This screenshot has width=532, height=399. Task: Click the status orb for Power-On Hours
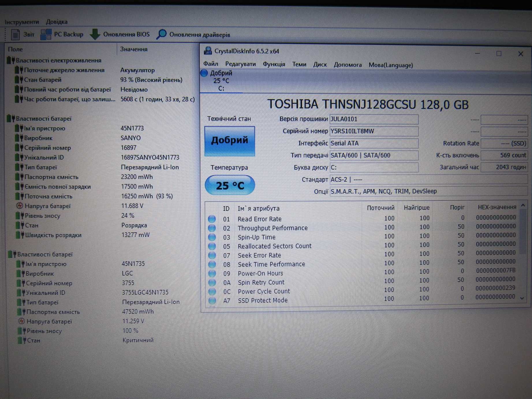(212, 273)
